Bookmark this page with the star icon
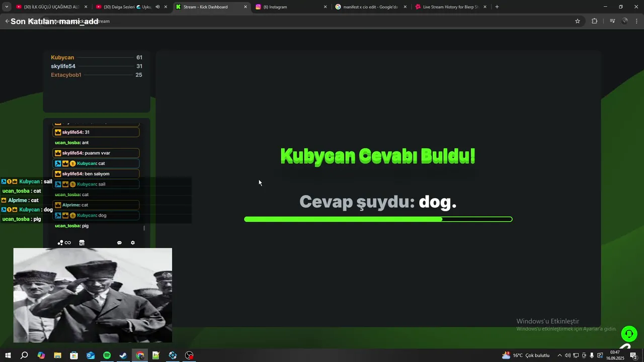Image resolution: width=644 pixels, height=362 pixels. tap(578, 21)
